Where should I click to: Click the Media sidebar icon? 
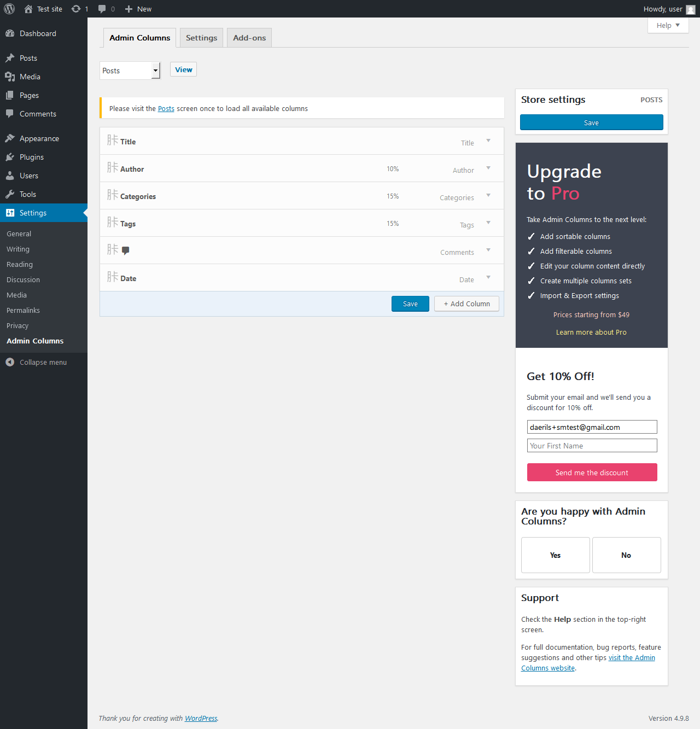tap(10, 77)
